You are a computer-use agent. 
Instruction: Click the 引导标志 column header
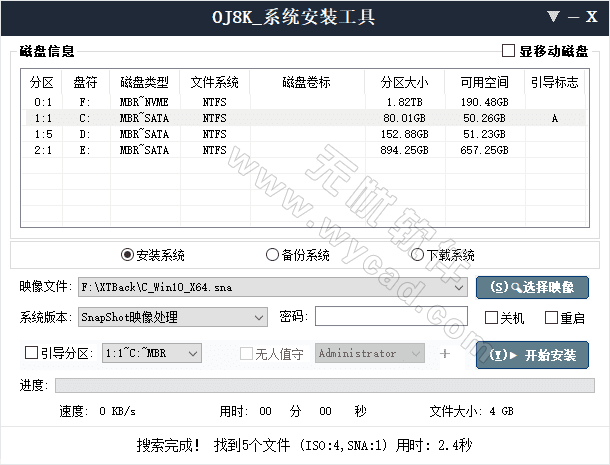coord(555,82)
